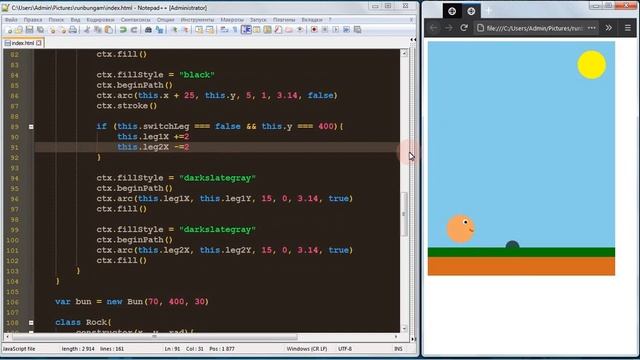This screenshot has width=640, height=360.
Task: Click the Print toolbar icon
Action: [73, 29]
